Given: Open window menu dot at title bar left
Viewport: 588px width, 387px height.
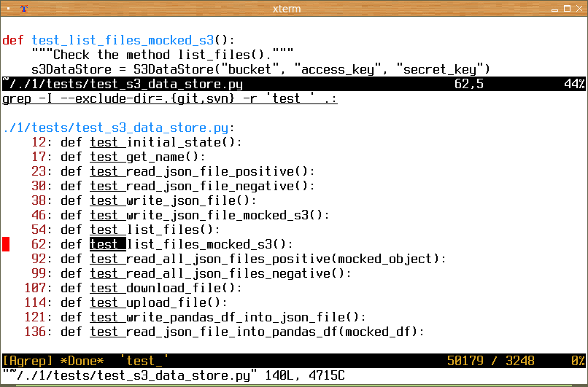Looking at the screenshot, I should pyautogui.click(x=8, y=9).
